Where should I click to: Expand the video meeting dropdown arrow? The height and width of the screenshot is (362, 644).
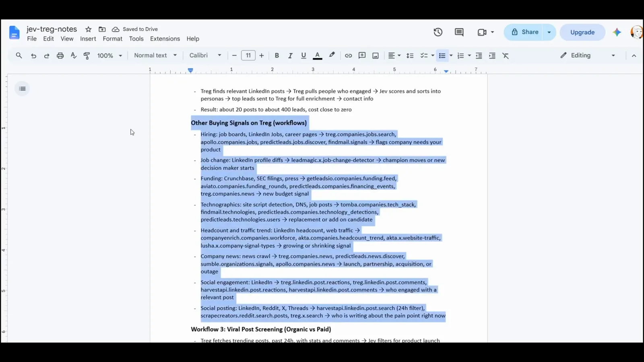click(x=492, y=32)
